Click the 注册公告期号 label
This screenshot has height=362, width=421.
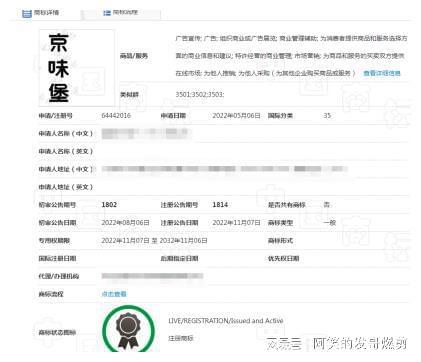click(179, 205)
